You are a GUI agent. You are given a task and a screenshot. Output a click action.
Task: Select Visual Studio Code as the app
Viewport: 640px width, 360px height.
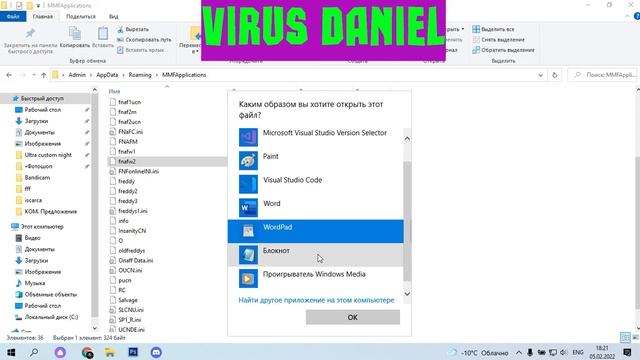pos(316,184)
